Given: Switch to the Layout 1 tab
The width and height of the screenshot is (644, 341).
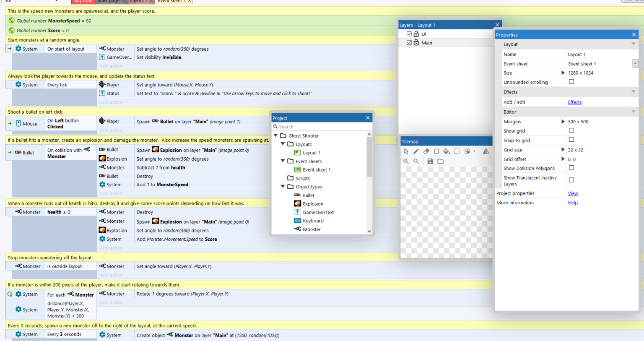Looking at the screenshot, I should pyautogui.click(x=138, y=2).
